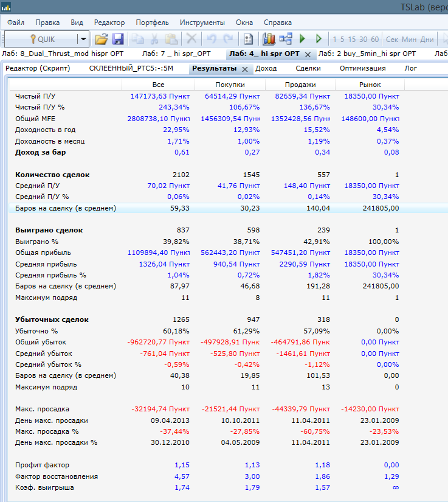Click the TSLab application icon in title bar
448x502 pixels.
coord(6,8)
